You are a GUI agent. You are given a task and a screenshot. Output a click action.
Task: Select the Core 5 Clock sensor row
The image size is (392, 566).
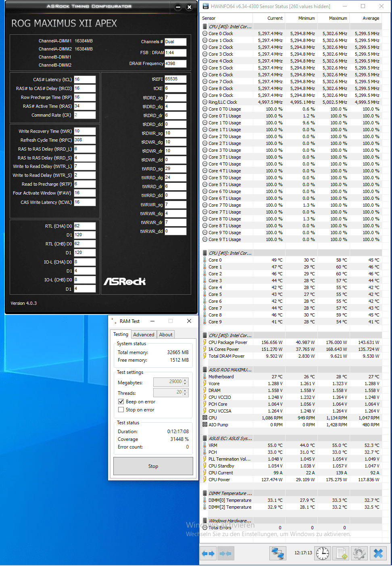click(x=291, y=68)
